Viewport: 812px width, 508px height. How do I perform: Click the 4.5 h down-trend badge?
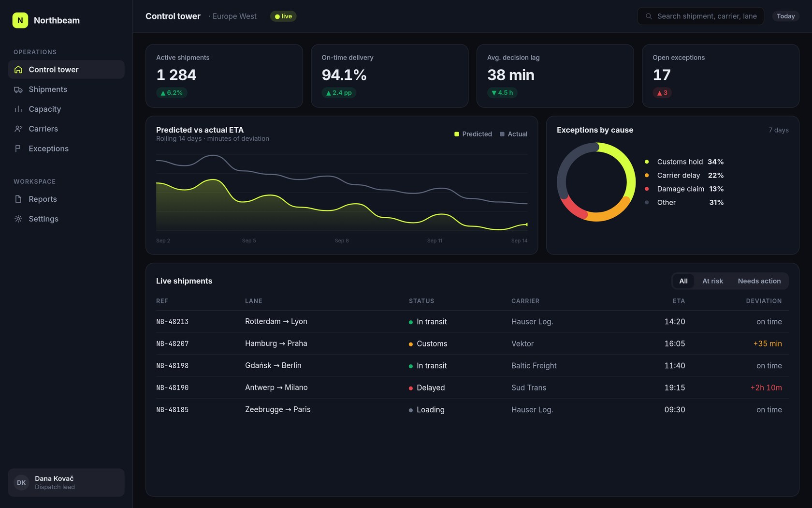tap(502, 93)
